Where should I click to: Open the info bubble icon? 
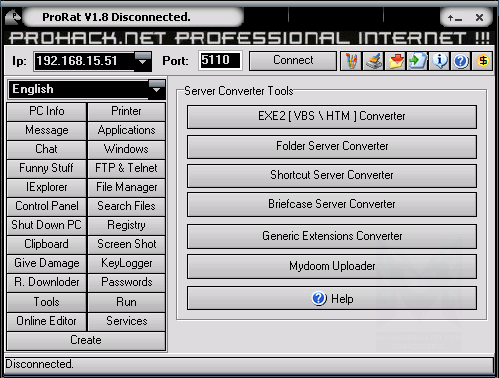click(439, 61)
